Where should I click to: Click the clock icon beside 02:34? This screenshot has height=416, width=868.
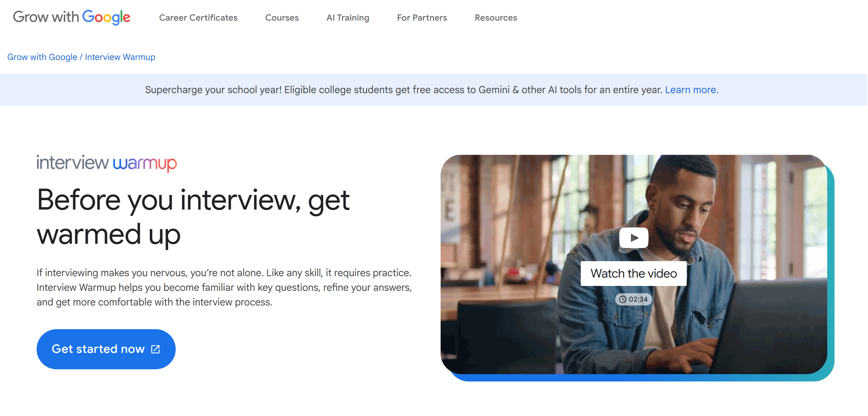pos(623,299)
